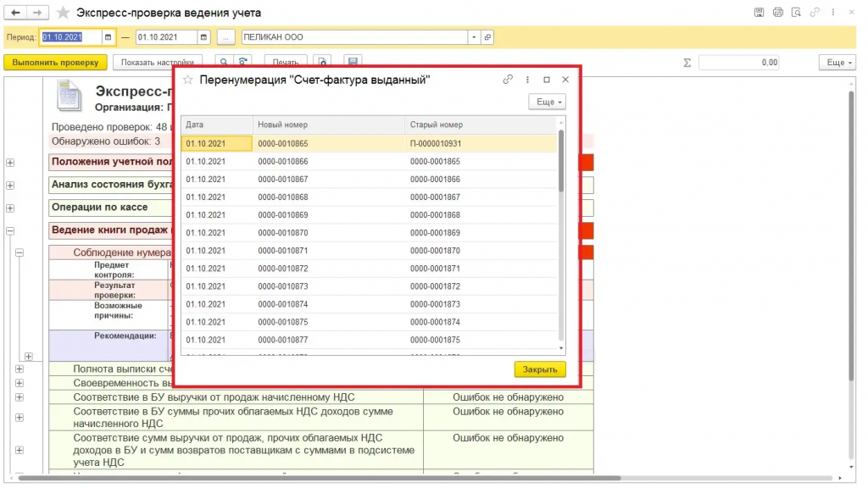Expand the Анализ состояния бухгалтерского учета section

(x=10, y=186)
